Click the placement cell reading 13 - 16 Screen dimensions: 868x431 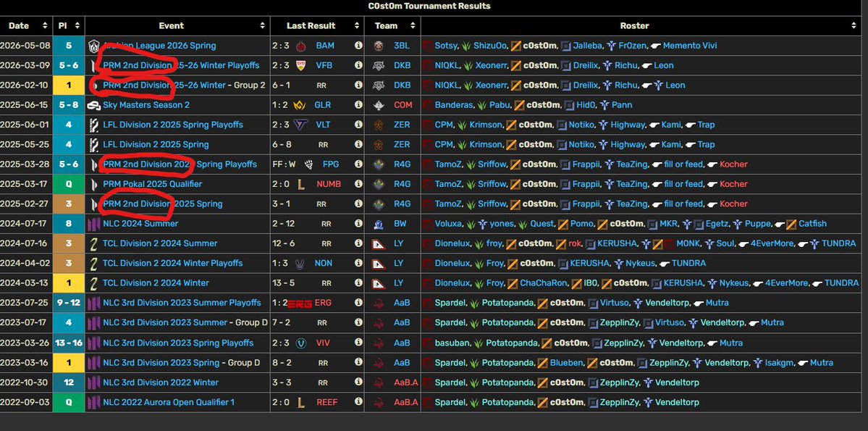point(69,343)
